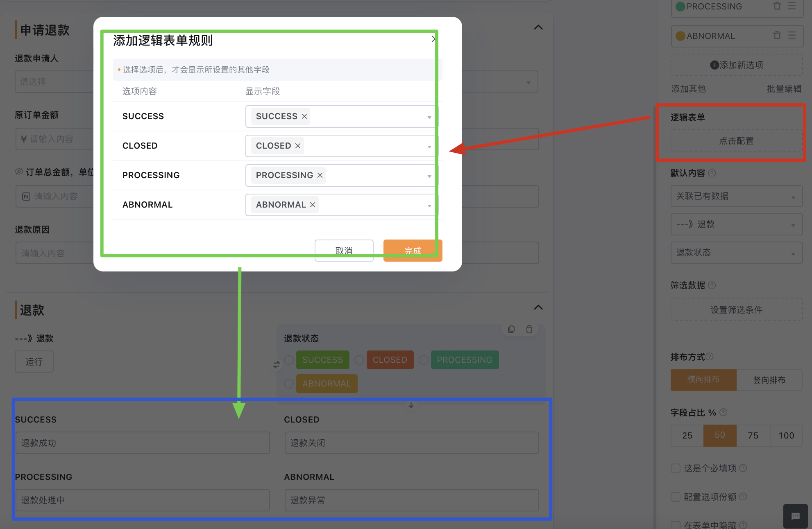Toggle 这是个必填项 checkbox
This screenshot has height=529, width=812.
(x=676, y=468)
